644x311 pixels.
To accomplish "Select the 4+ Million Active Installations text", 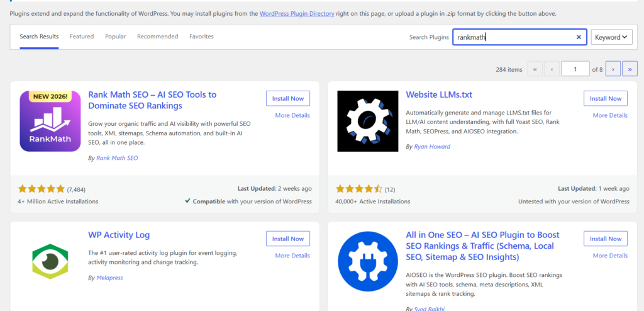I will pyautogui.click(x=58, y=201).
